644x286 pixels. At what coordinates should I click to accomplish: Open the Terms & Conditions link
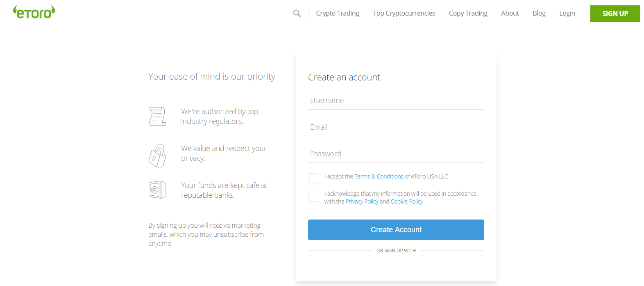coord(379,176)
